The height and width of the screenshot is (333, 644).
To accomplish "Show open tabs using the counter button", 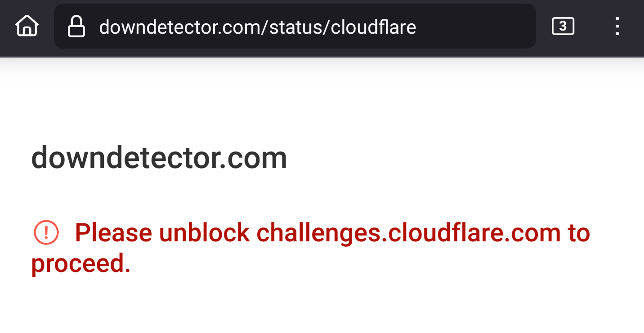I will (x=563, y=27).
